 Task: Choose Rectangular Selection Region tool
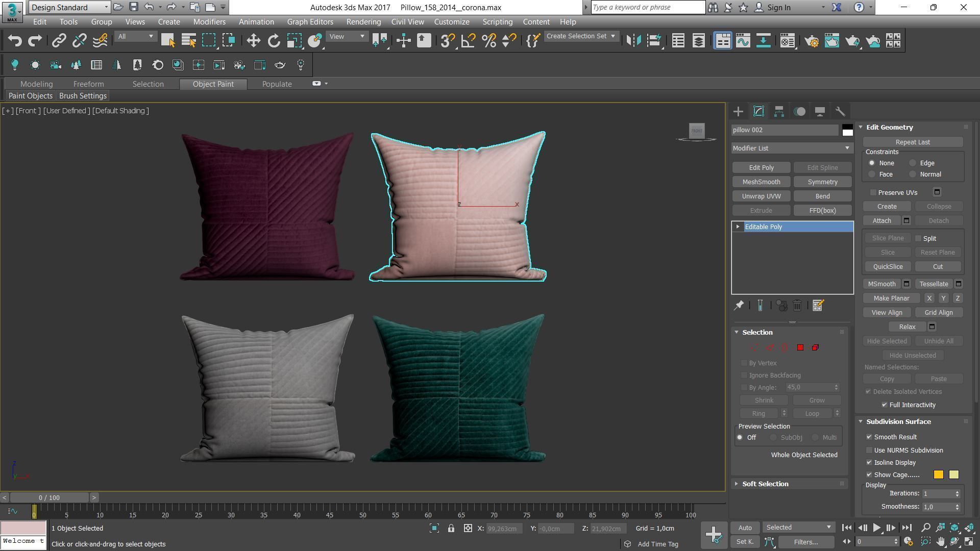tap(209, 41)
